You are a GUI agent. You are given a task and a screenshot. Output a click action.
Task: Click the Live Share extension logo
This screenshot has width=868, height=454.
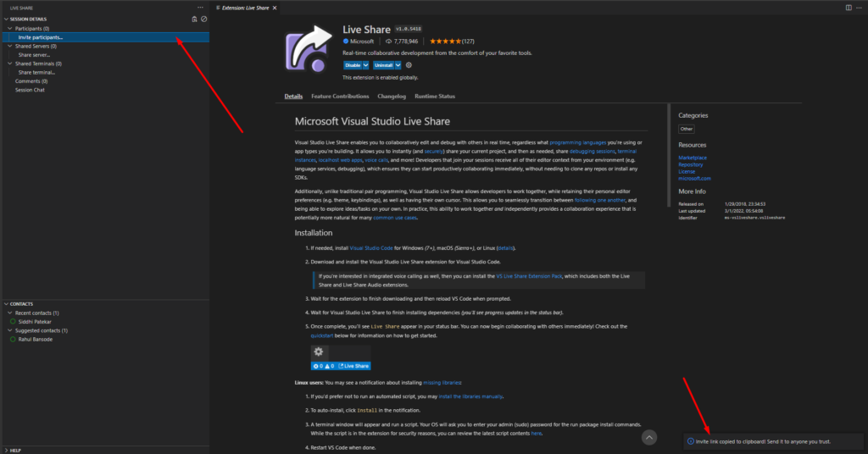point(309,49)
